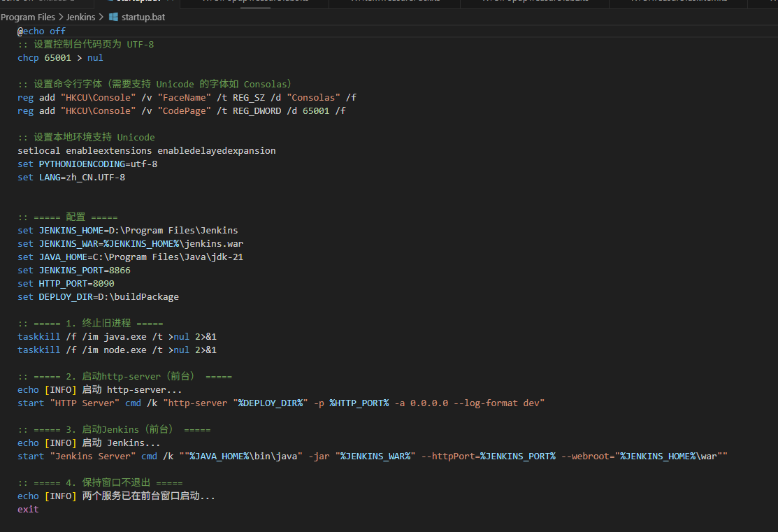Click the reg add line with "CodePage"
Viewport: 778px width, 532px height.
coord(182,110)
